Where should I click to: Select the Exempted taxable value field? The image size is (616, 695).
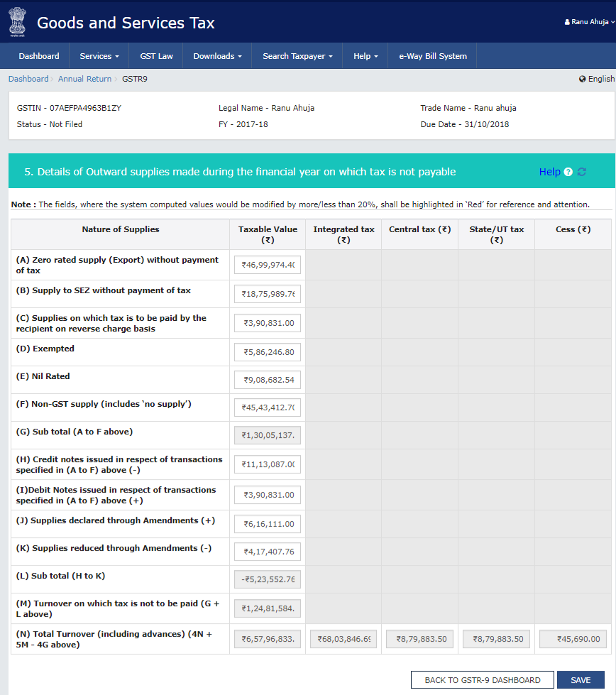click(267, 351)
